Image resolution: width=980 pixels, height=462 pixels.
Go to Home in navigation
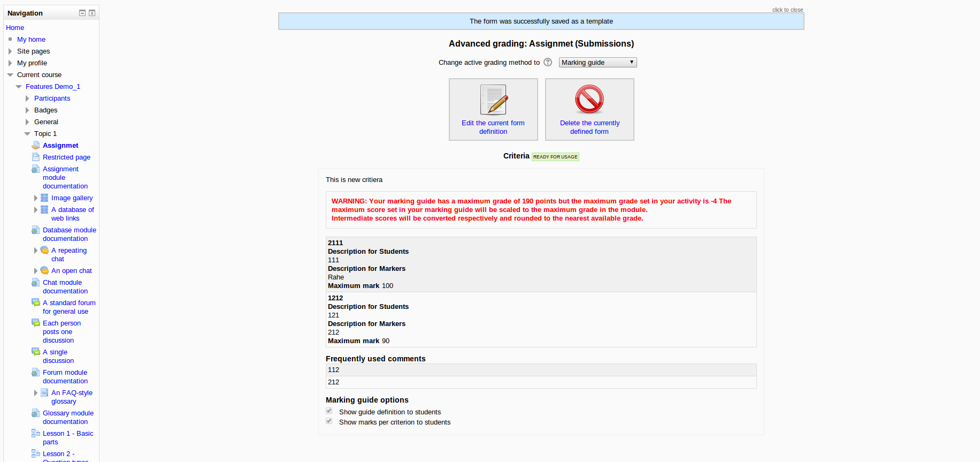pyautogui.click(x=15, y=27)
